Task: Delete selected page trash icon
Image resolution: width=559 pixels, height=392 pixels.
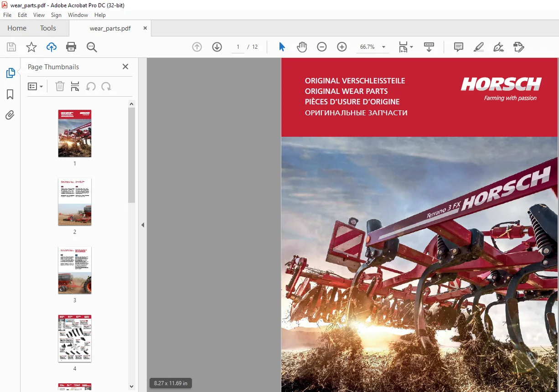Action: click(60, 86)
